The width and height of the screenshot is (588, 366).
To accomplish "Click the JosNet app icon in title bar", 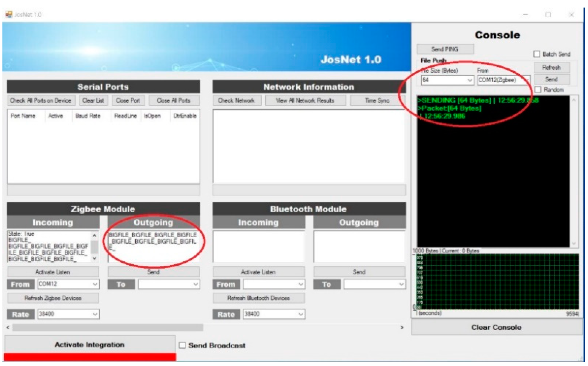I will click(x=9, y=14).
